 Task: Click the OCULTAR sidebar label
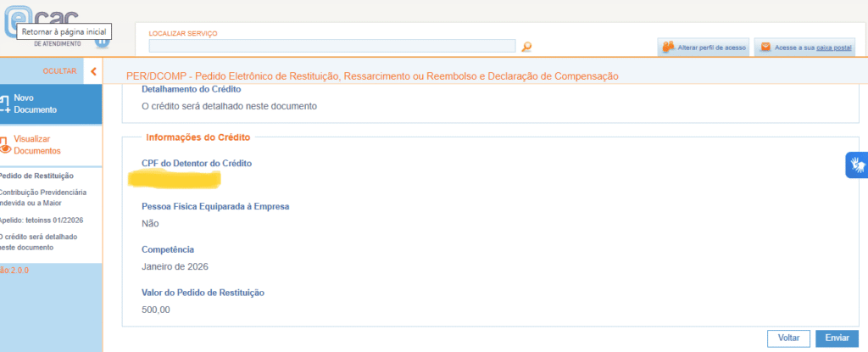[59, 71]
